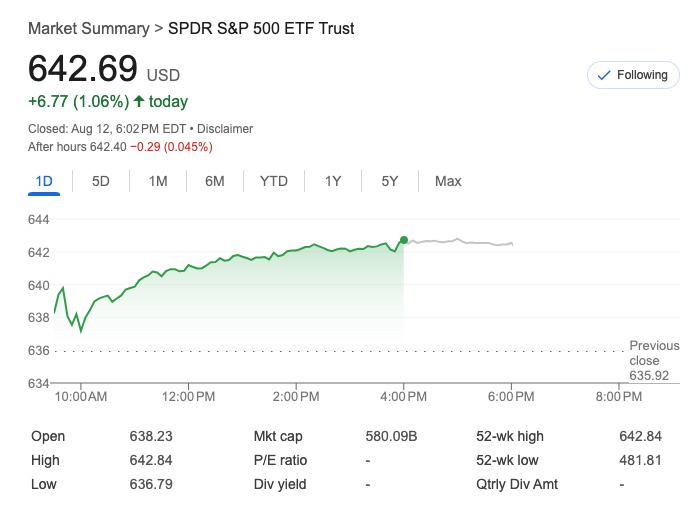The height and width of the screenshot is (510, 695).
Task: Click the SPDR S&P 500 ETF Trust title
Action: [260, 28]
